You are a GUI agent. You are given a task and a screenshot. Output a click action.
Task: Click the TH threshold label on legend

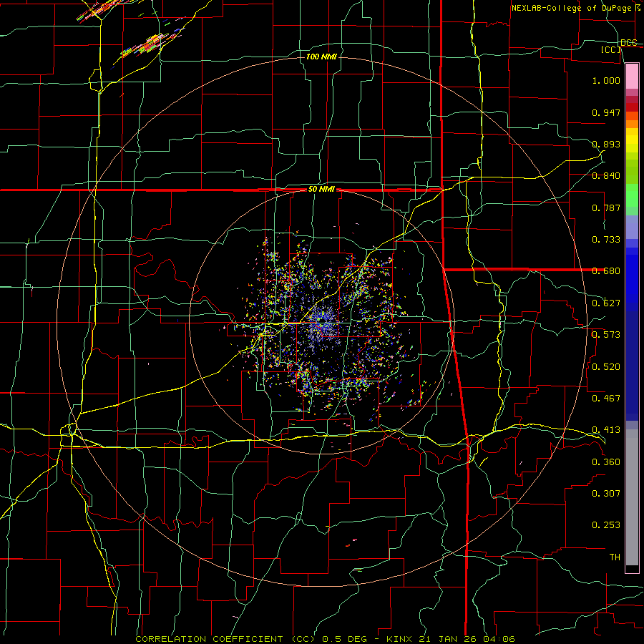tap(615, 557)
